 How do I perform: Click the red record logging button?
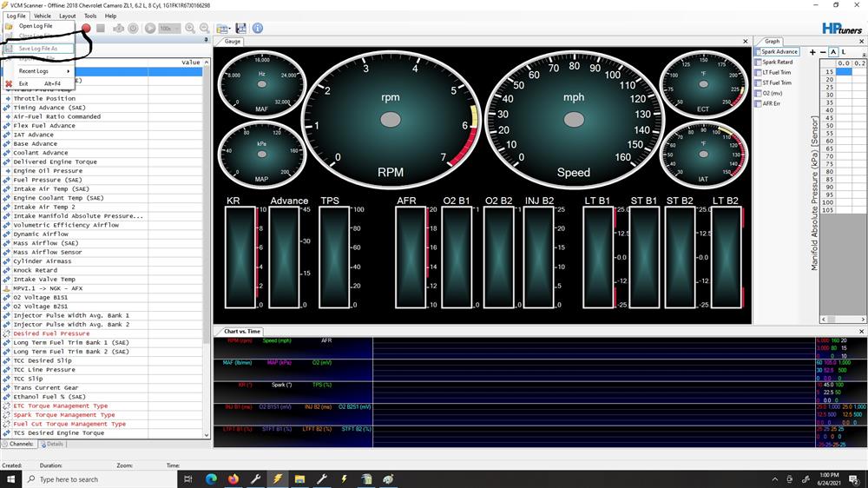click(86, 28)
